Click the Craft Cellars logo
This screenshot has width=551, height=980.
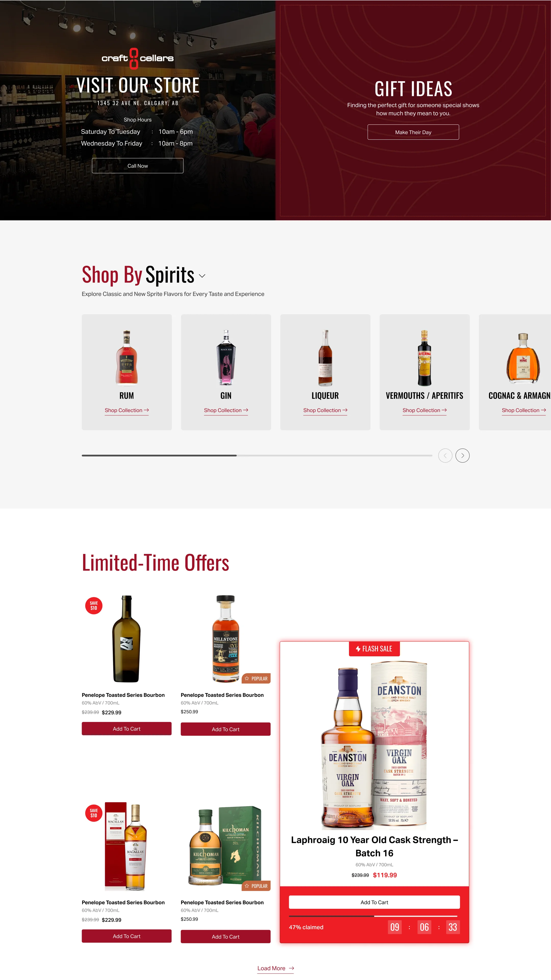(x=137, y=58)
